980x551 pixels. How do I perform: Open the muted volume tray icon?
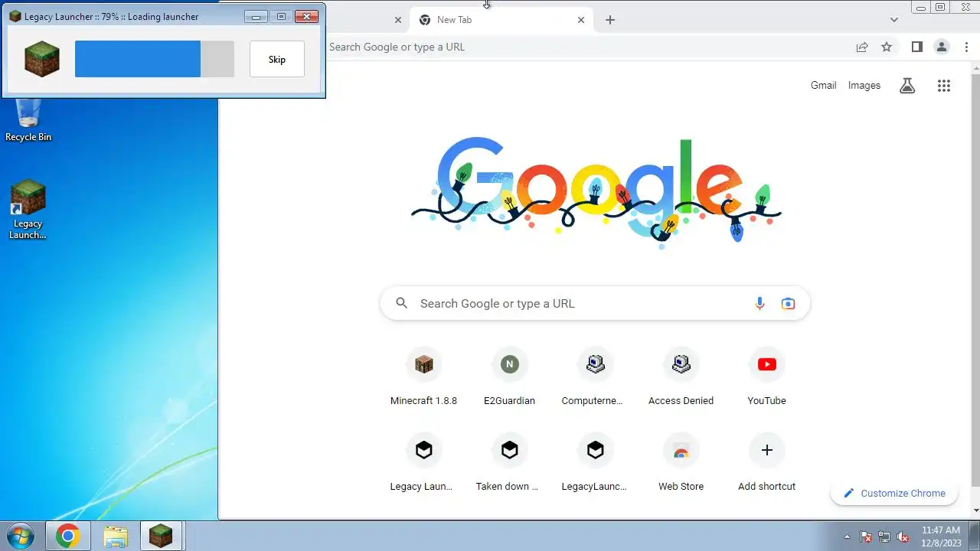coord(903,536)
